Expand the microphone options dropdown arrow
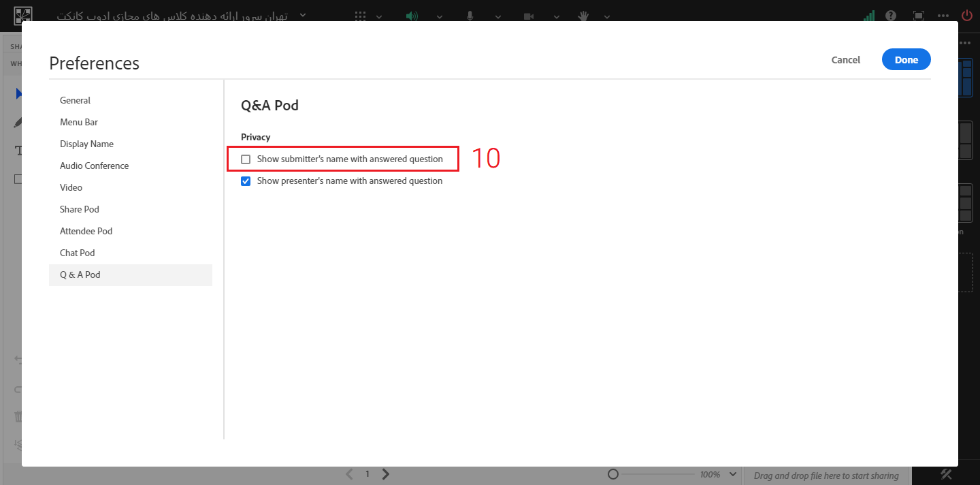The width and height of the screenshot is (980, 485). click(x=498, y=16)
